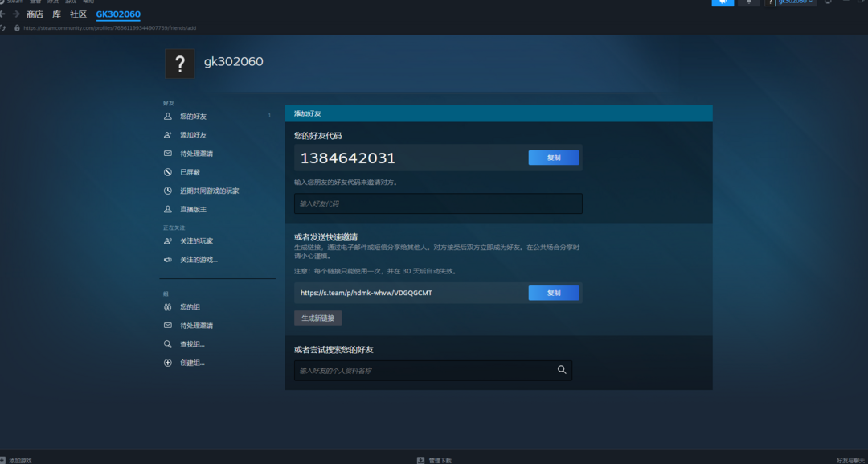Open the 游戏 menu in the top menu bar
Viewport: 868px width, 464px height.
pyautogui.click(x=71, y=2)
